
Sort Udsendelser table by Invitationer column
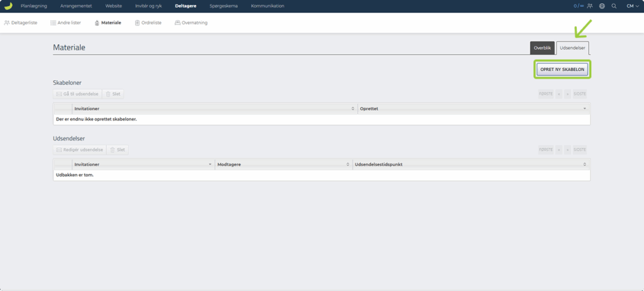click(143, 165)
